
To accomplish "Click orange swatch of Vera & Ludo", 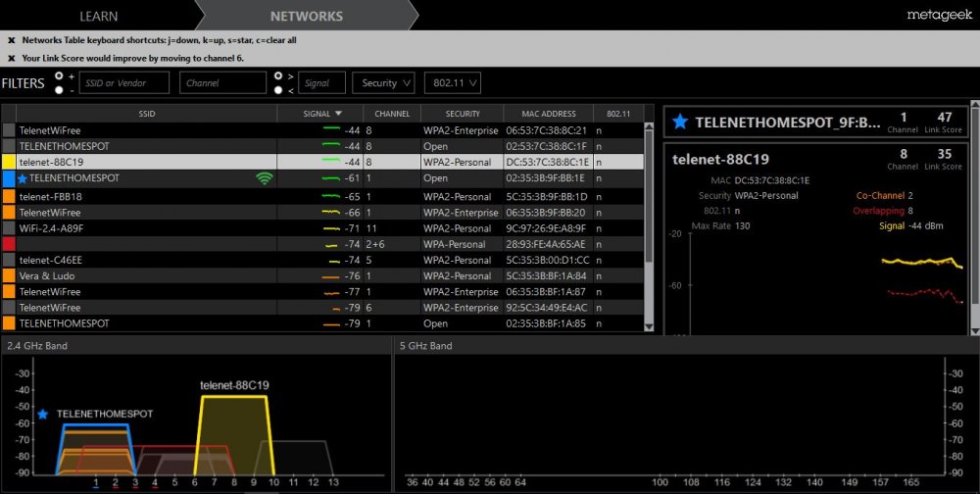I will 9,275.
